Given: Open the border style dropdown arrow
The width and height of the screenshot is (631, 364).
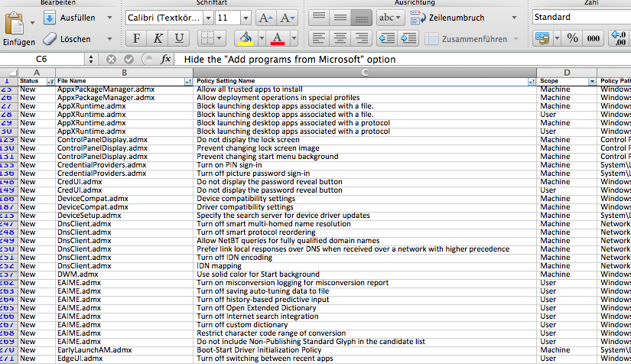Looking at the screenshot, I should click(x=220, y=38).
